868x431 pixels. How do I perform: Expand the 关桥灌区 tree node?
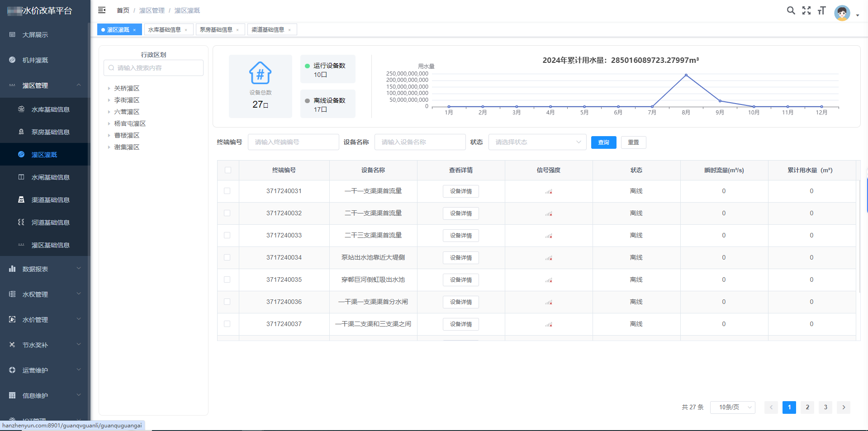pos(109,88)
